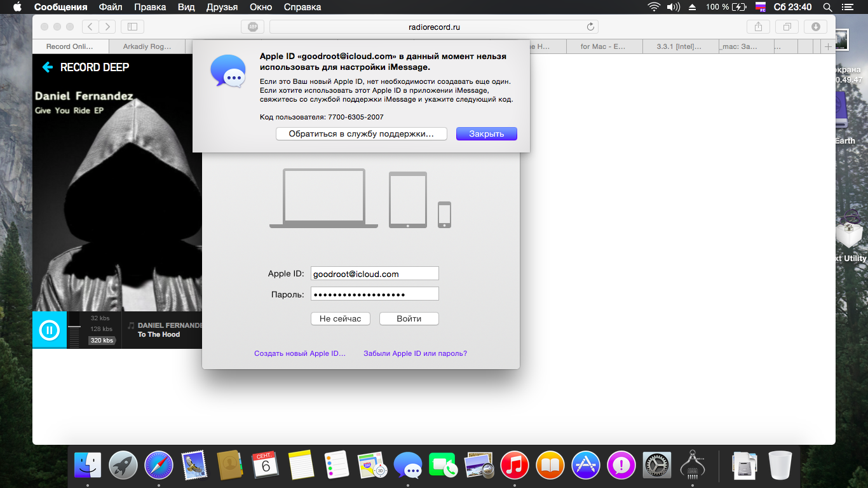This screenshot has height=488, width=868.
Task: Open Feedback Assistant from the Dock
Action: (621, 465)
